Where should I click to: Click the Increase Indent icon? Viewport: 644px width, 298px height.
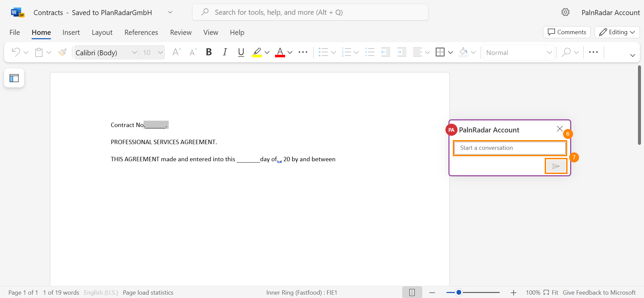click(x=401, y=52)
